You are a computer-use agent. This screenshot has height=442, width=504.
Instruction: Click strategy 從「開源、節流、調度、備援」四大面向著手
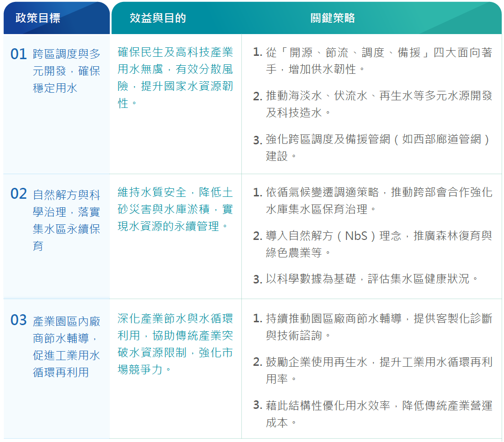(x=379, y=61)
